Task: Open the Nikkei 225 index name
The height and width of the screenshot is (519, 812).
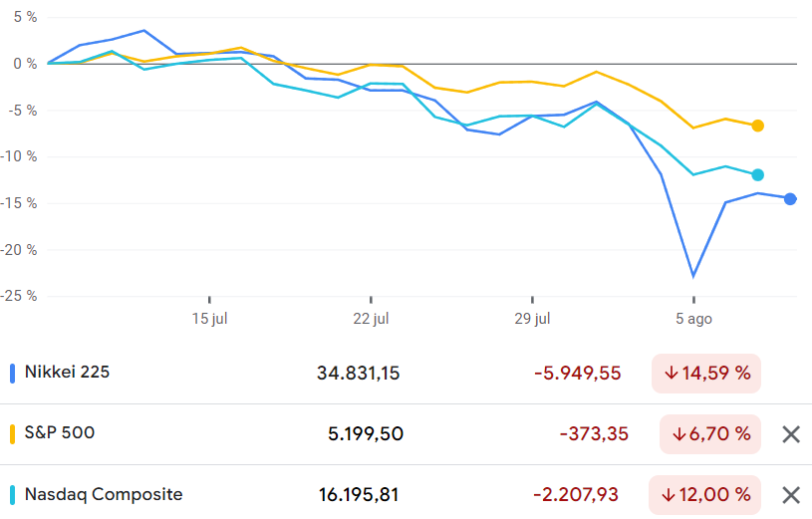Action: click(x=67, y=373)
